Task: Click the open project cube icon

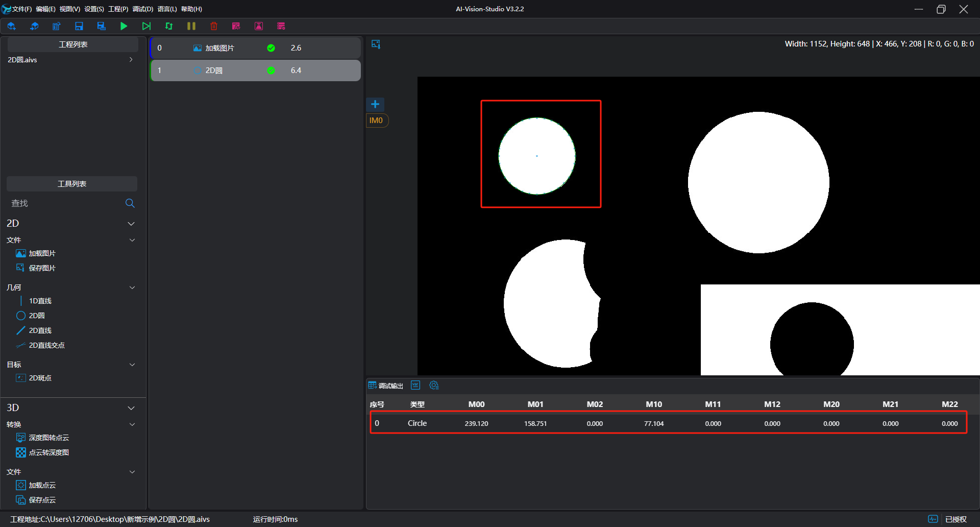Action: (x=34, y=26)
